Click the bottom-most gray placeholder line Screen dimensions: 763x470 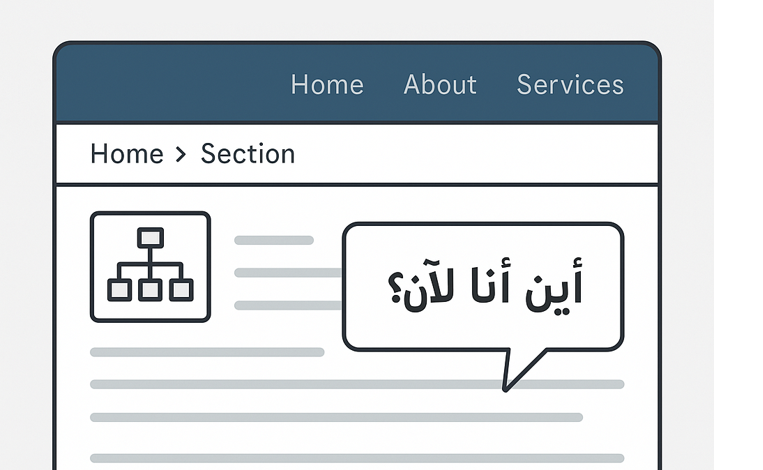click(x=357, y=458)
